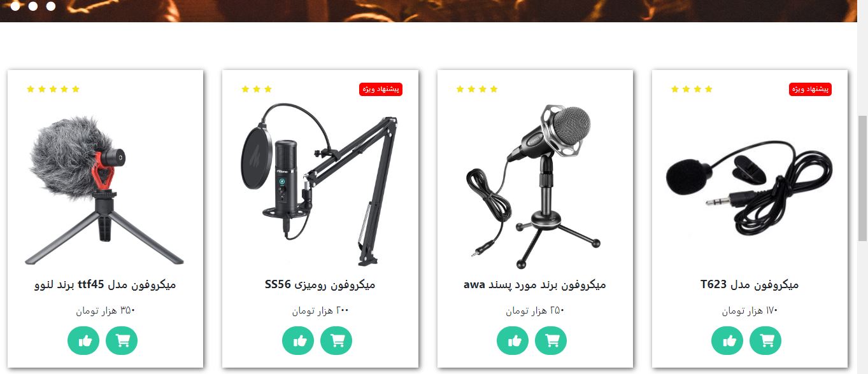Click the پیشنهاد ویژه badge on SS56 card
868x374 pixels.
coord(381,89)
